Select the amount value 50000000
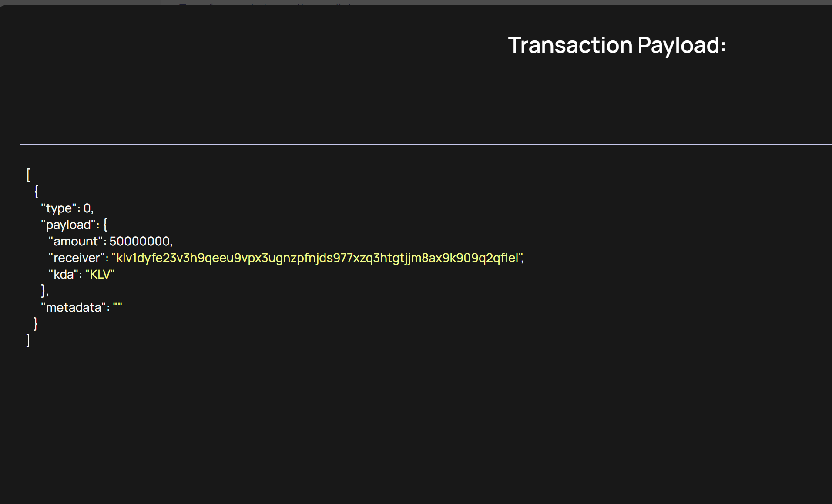 tap(139, 242)
